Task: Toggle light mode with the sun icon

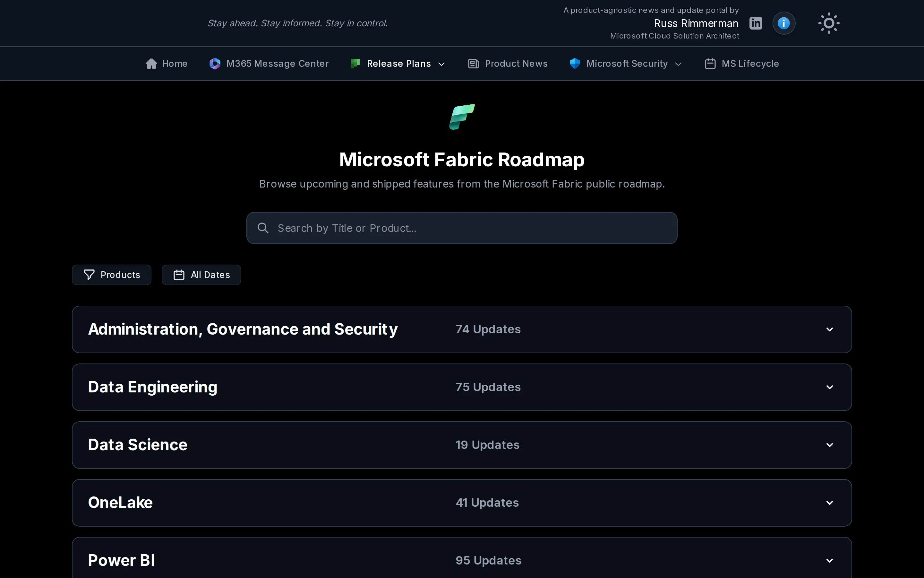Action: tap(829, 23)
